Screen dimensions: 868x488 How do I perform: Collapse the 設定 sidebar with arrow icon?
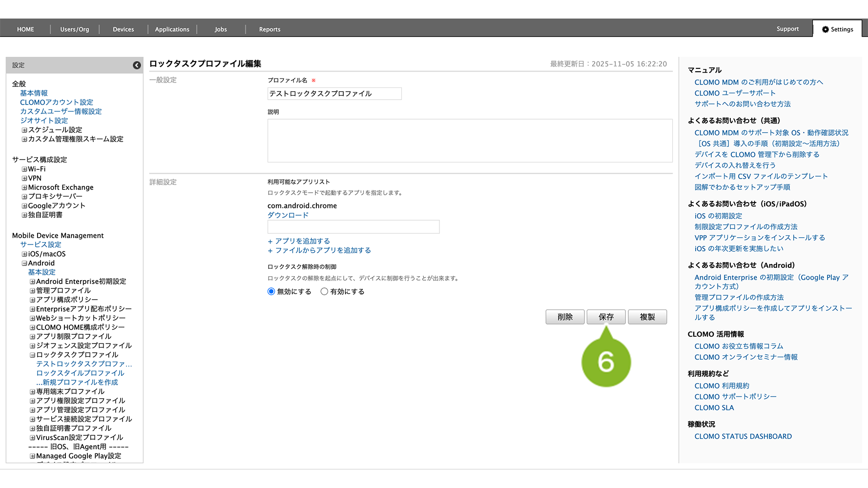137,65
